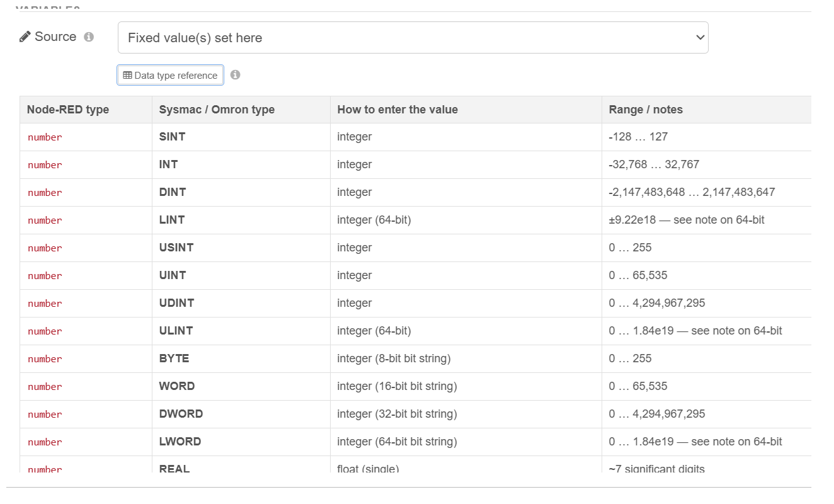Select the DINT type cell
The height and width of the screenshot is (504, 834).
241,192
